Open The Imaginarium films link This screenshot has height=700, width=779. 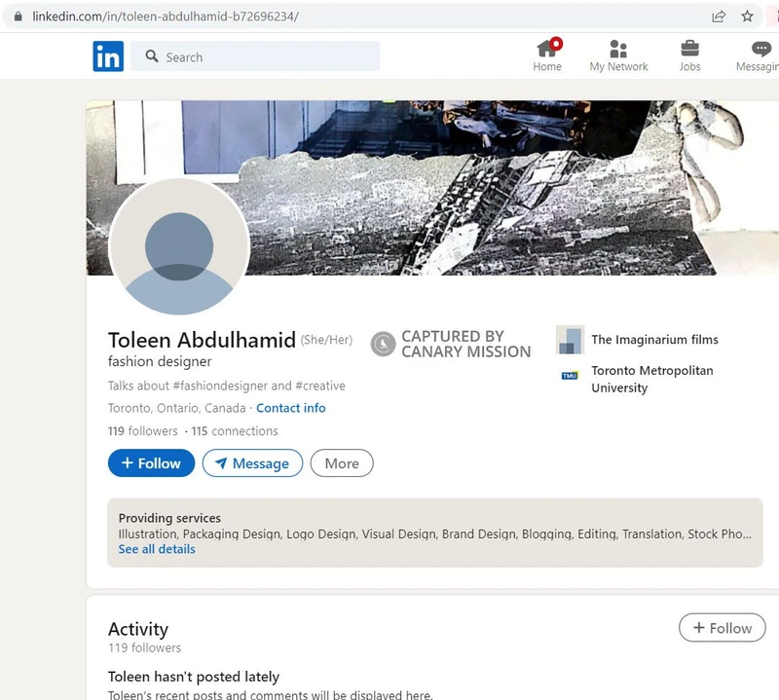click(654, 340)
